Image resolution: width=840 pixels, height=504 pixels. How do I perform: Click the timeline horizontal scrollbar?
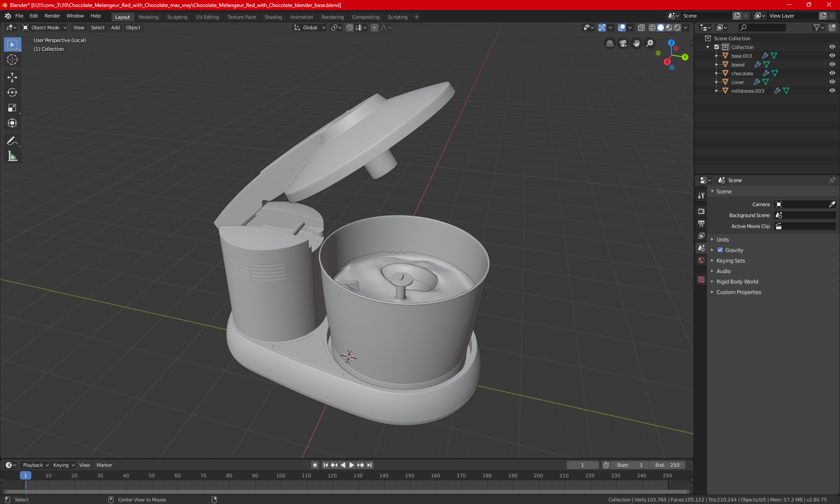pyautogui.click(x=346, y=492)
